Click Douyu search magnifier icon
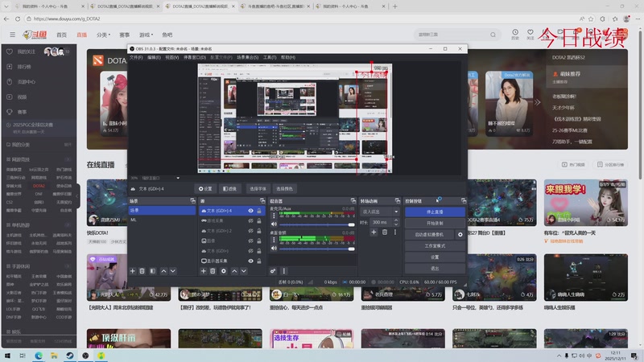The image size is (644, 362). point(493,35)
